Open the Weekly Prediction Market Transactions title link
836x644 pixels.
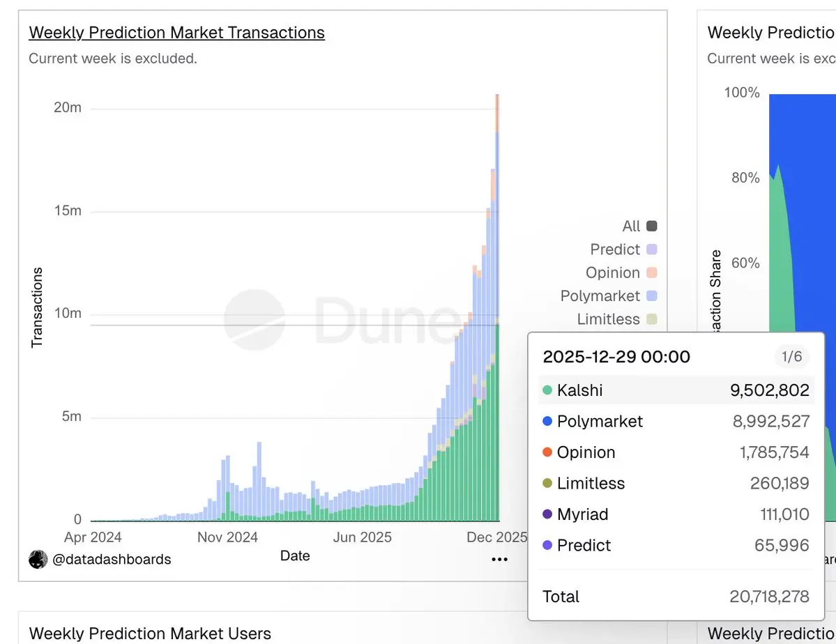pyautogui.click(x=176, y=33)
